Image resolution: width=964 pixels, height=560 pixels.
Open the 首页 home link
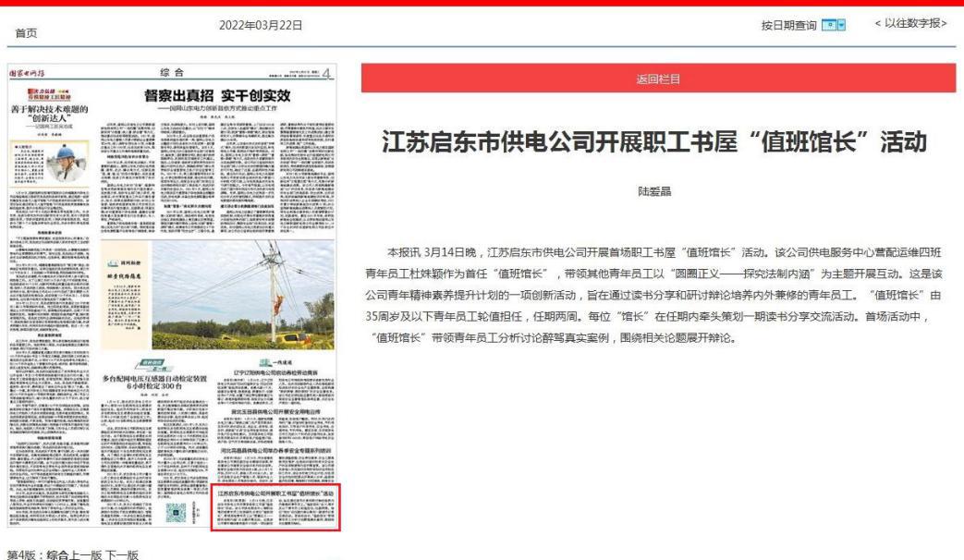(26, 33)
